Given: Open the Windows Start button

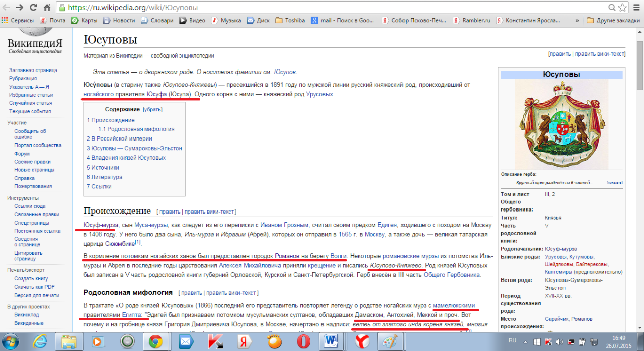Looking at the screenshot, I should (x=11, y=342).
